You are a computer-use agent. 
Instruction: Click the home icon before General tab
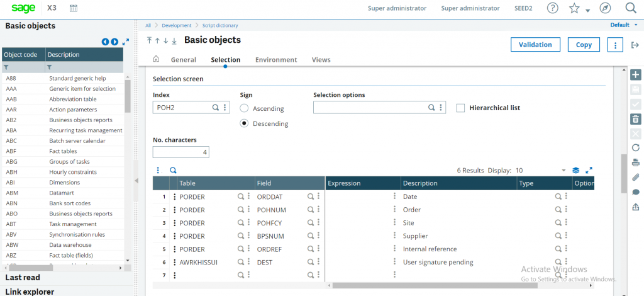(x=156, y=59)
